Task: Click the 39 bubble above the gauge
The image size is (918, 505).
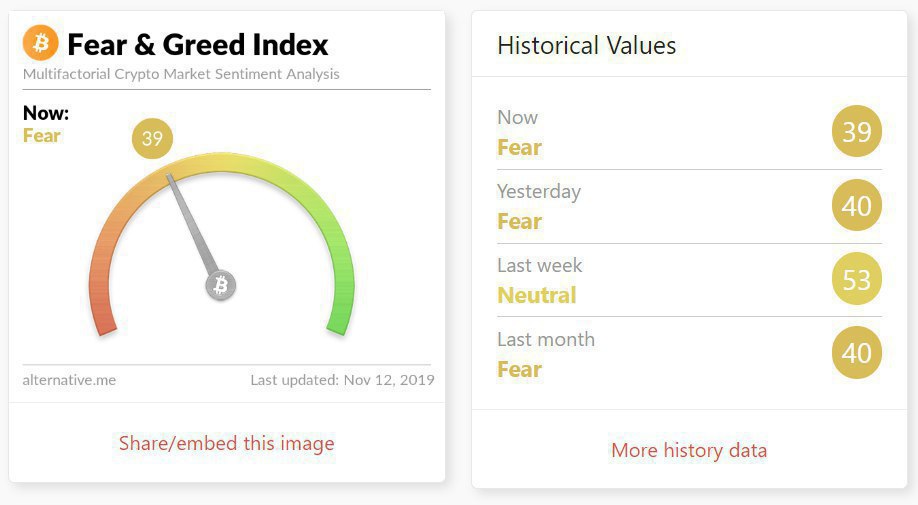Action: click(152, 139)
